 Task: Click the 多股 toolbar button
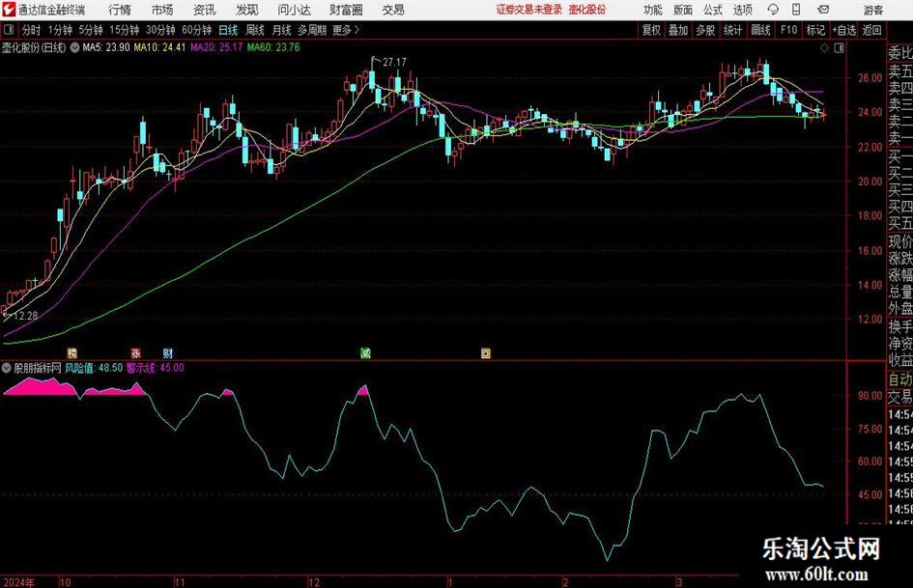[x=705, y=30]
